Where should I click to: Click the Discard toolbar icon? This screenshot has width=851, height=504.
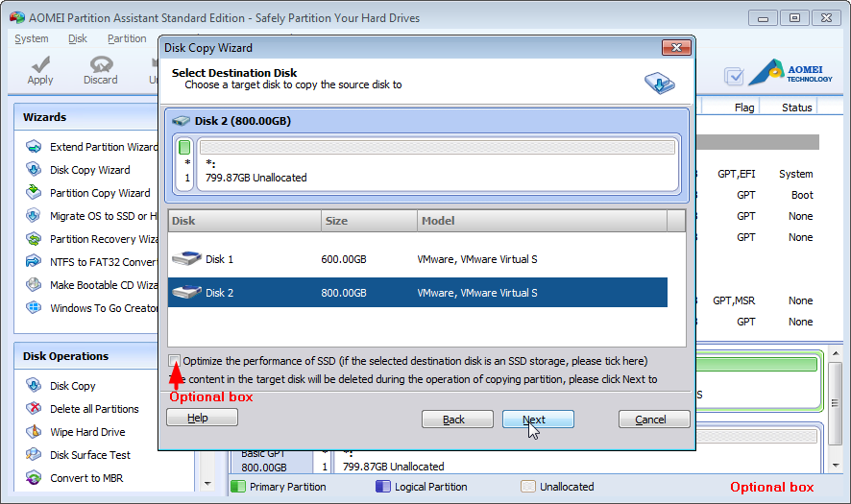pyautogui.click(x=101, y=64)
